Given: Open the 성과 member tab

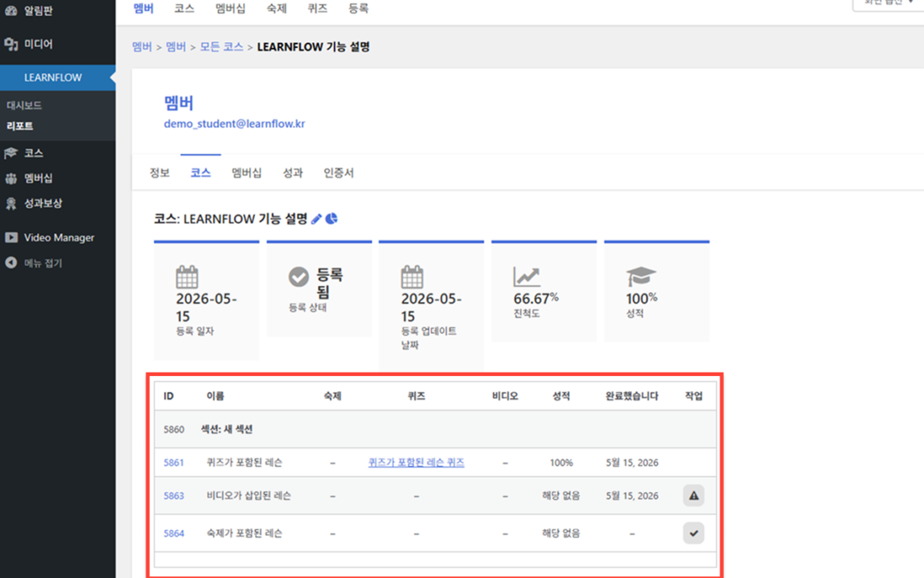Looking at the screenshot, I should point(293,173).
